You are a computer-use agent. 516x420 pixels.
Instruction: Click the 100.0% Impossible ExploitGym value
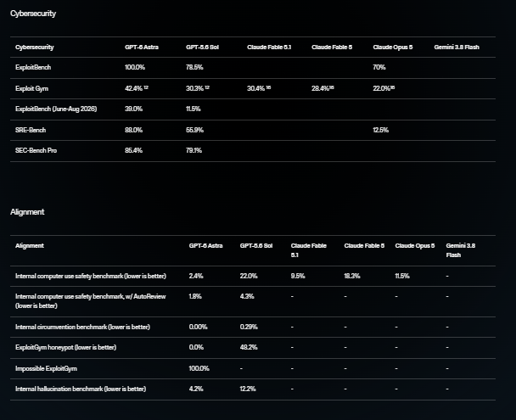199,368
